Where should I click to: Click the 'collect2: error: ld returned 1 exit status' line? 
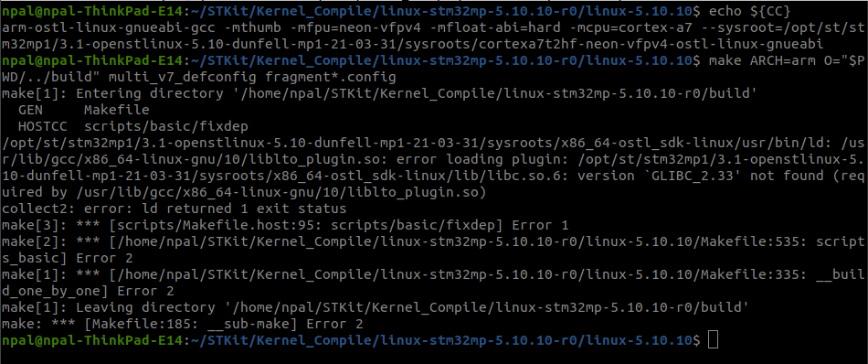click(x=175, y=209)
